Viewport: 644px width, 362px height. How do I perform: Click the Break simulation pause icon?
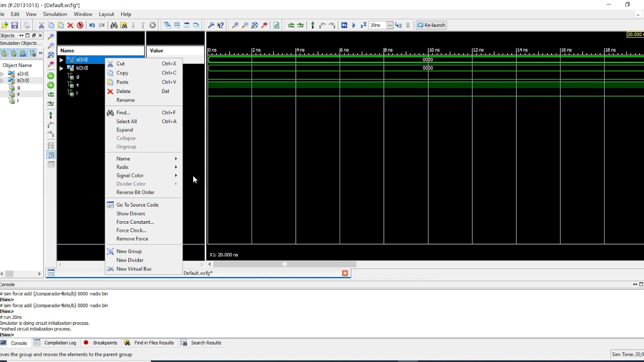[408, 25]
